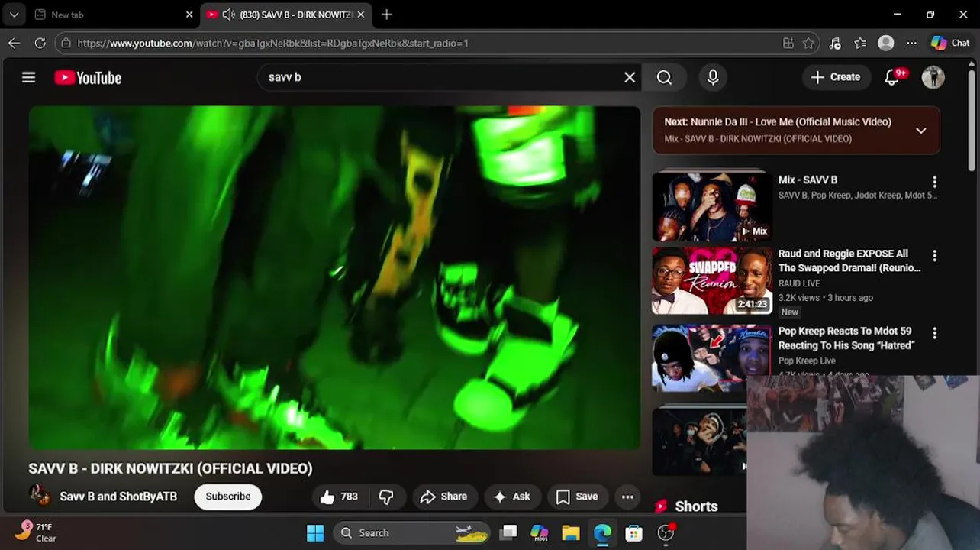Mute the tab via the speaker icon
This screenshot has height=550, width=980.
coord(228,15)
